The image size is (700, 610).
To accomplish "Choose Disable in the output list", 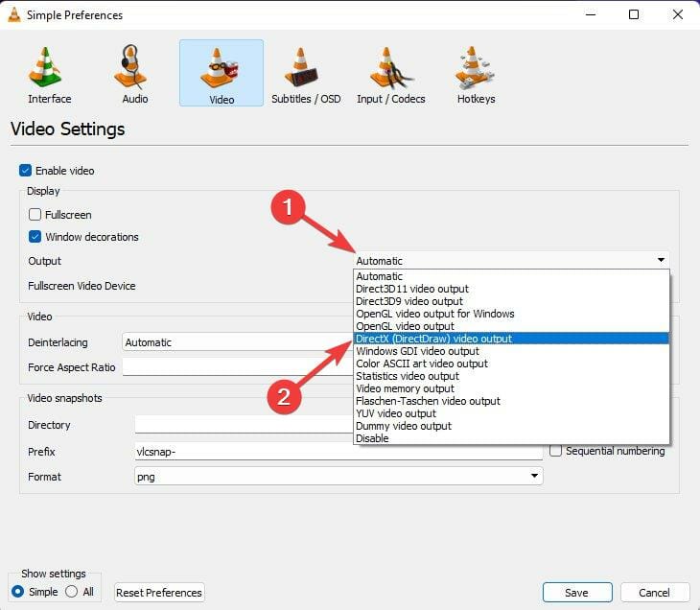I will 512,438.
